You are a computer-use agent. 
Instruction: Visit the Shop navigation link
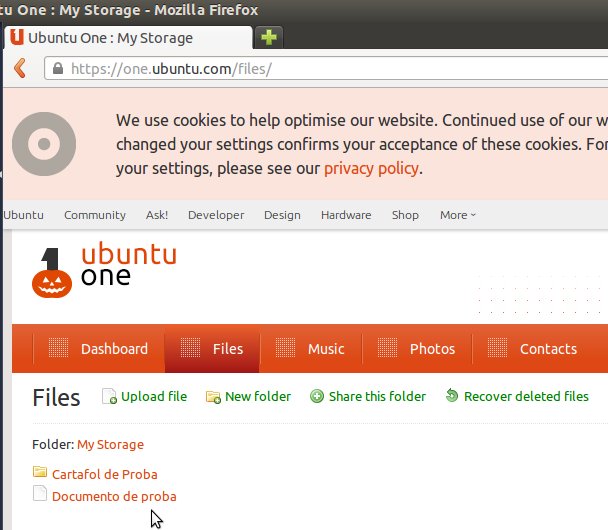[x=405, y=215]
